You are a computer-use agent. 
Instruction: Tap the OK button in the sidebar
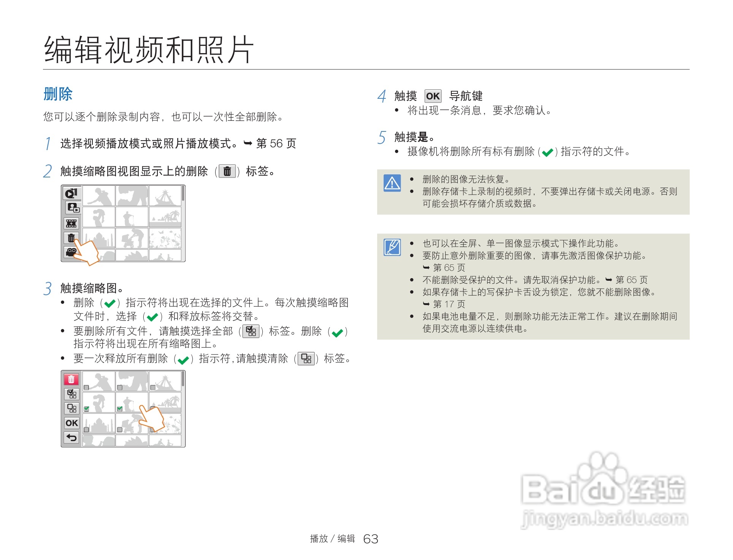pos(71,423)
